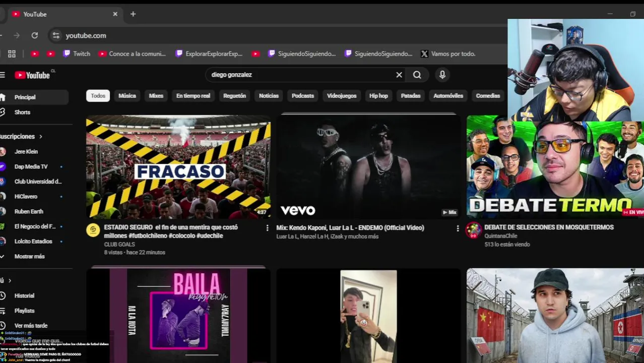644x363 pixels.
Task: Open the mirror selfie video thumbnail
Action: pos(368,316)
